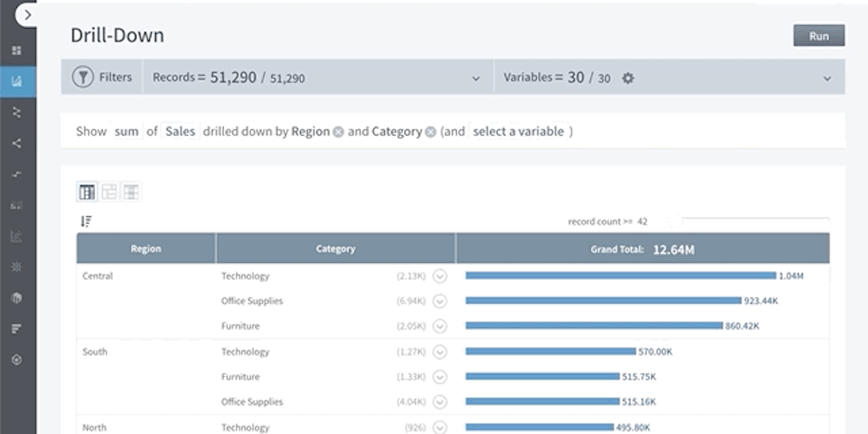The image size is (868, 434).
Task: Click the funnel Filters icon
Action: click(x=82, y=77)
